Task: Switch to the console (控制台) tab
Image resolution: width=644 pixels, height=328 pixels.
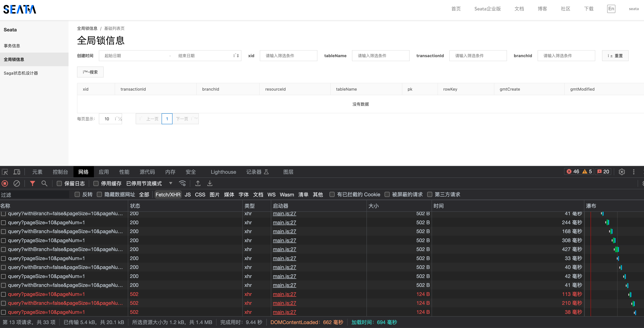Action: coord(60,172)
